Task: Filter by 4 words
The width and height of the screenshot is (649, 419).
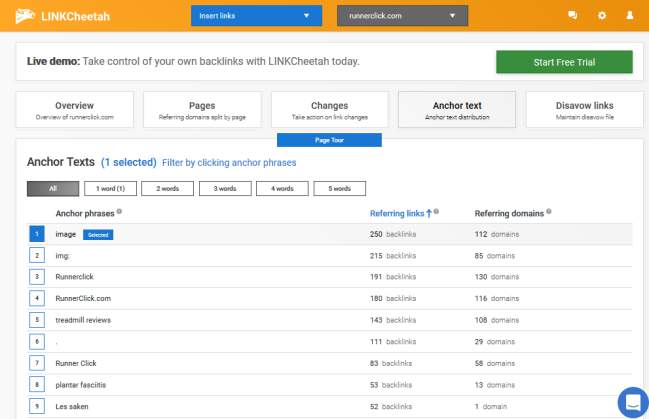Action: pos(282,188)
